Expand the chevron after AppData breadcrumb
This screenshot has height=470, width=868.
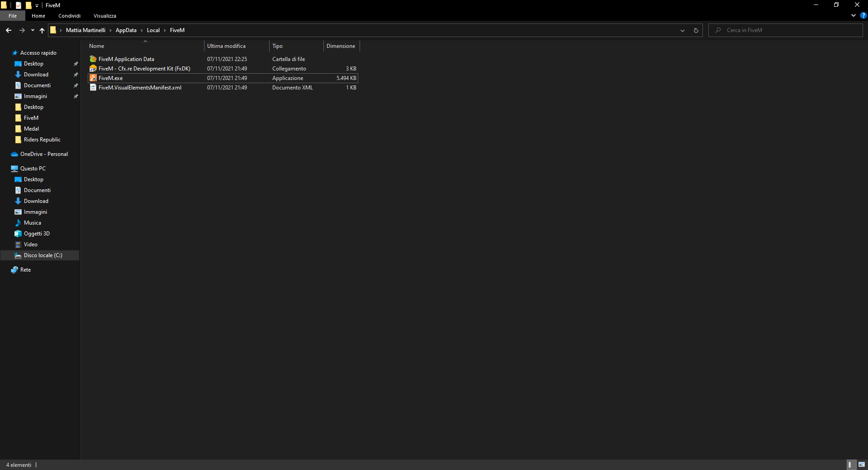[x=142, y=30]
